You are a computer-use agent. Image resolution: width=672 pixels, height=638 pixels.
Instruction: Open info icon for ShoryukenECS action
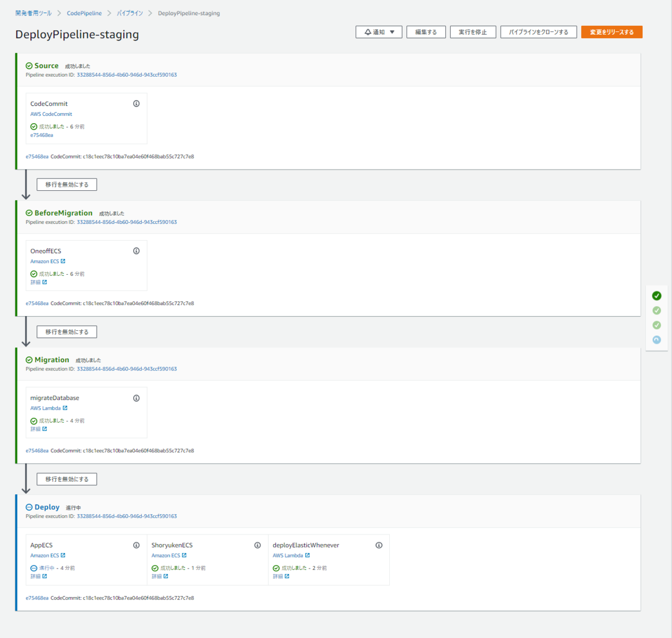(258, 545)
